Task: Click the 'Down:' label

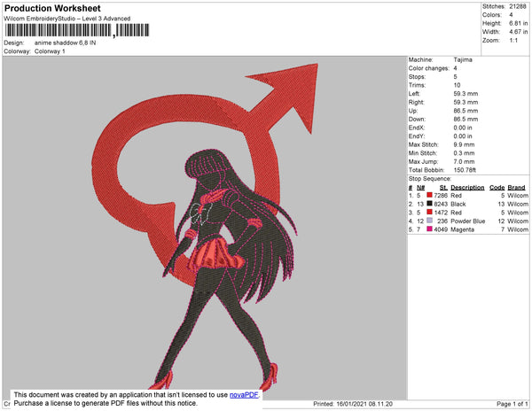Action: point(417,120)
